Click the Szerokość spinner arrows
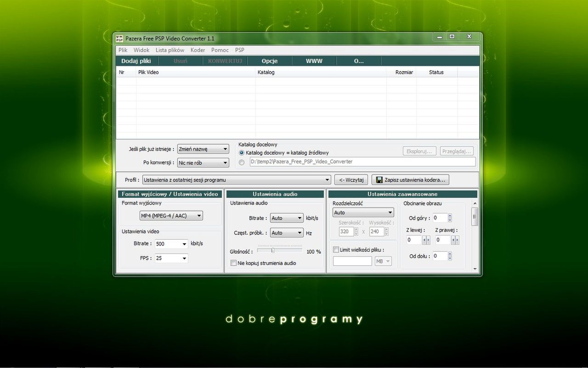 356,232
